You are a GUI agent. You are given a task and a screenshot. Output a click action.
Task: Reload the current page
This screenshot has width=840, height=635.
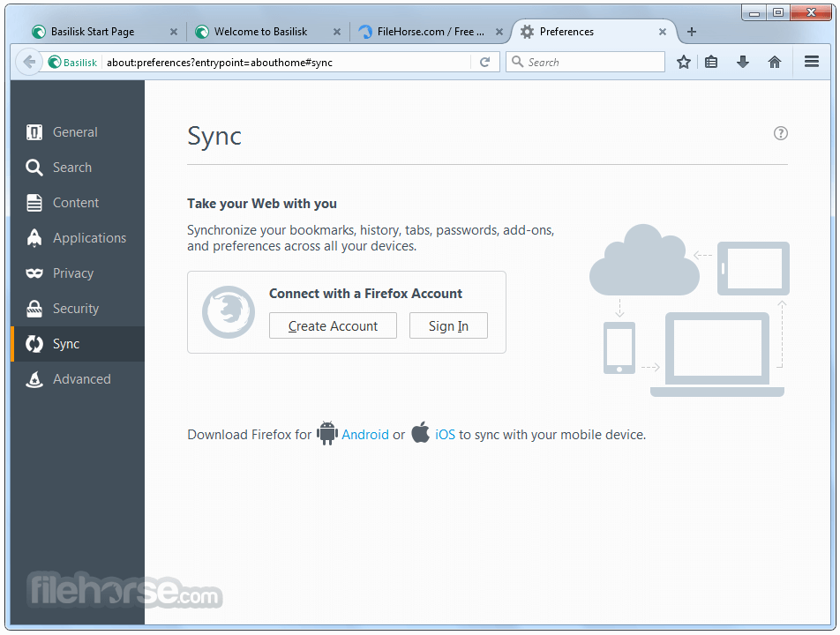484,62
